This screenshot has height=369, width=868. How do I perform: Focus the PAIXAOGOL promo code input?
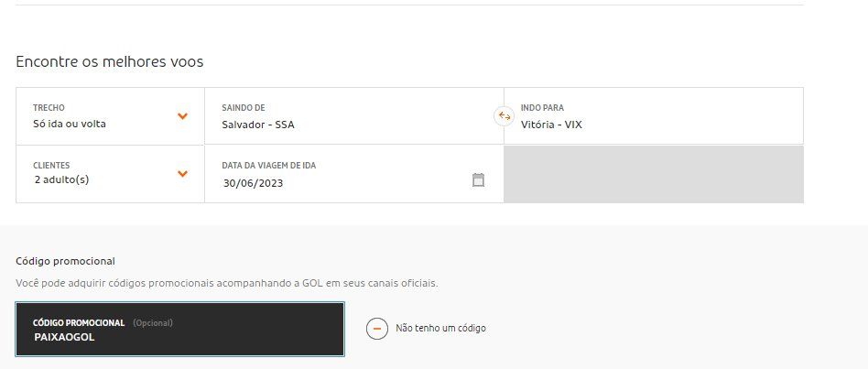[179, 329]
